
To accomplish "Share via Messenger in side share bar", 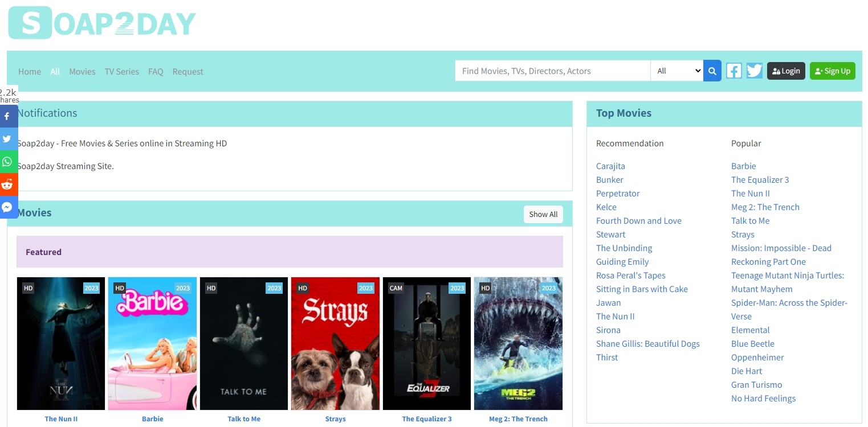I will pos(9,207).
